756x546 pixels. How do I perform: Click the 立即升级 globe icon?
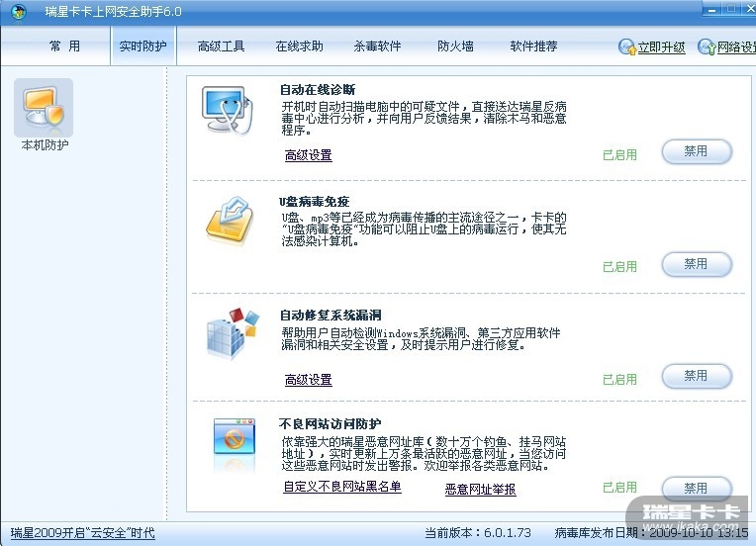[x=626, y=46]
